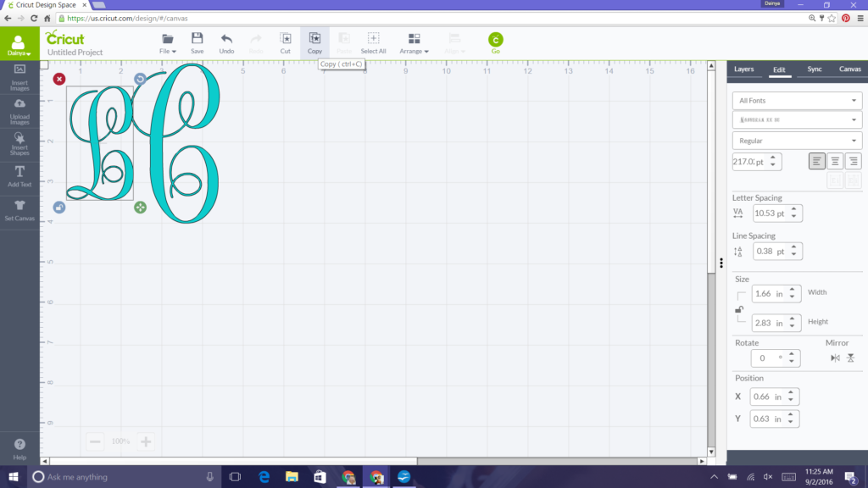Copy the selected object
This screenshot has width=868, height=488.
314,43
